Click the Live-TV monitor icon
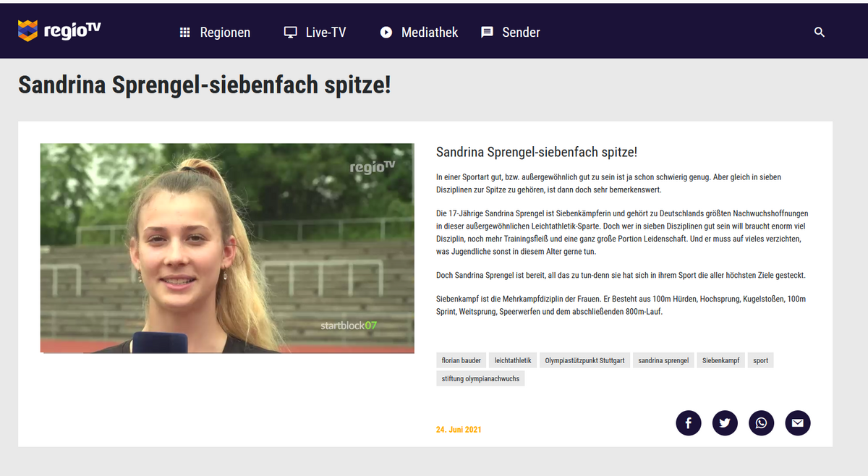 [x=291, y=33]
